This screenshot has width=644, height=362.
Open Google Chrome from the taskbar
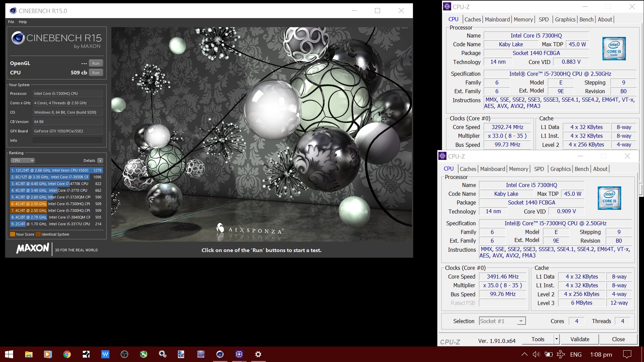tap(67, 354)
